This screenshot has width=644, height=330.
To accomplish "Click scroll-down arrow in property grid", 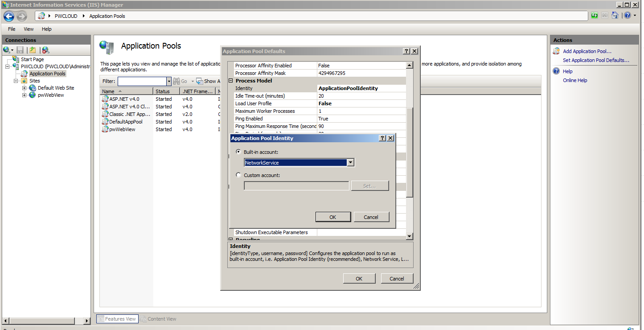I will click(410, 235).
